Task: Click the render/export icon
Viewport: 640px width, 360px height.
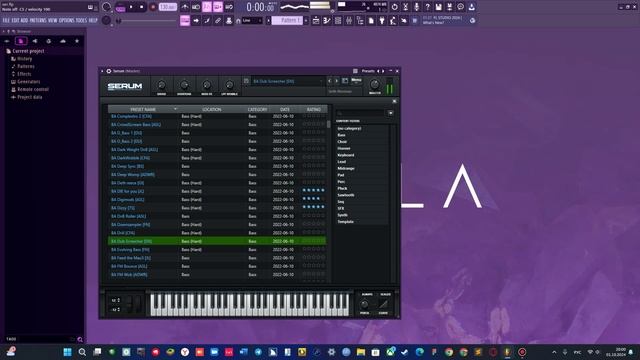Action: [x=449, y=7]
